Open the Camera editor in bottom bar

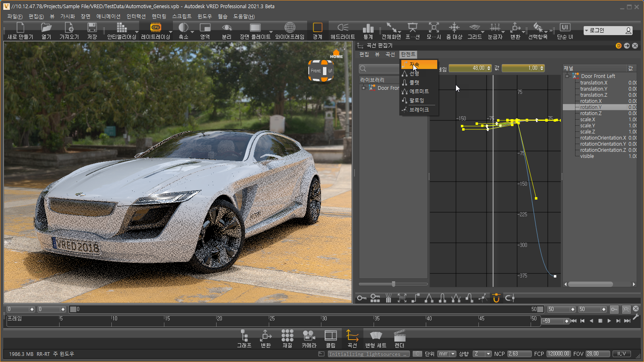click(x=309, y=336)
